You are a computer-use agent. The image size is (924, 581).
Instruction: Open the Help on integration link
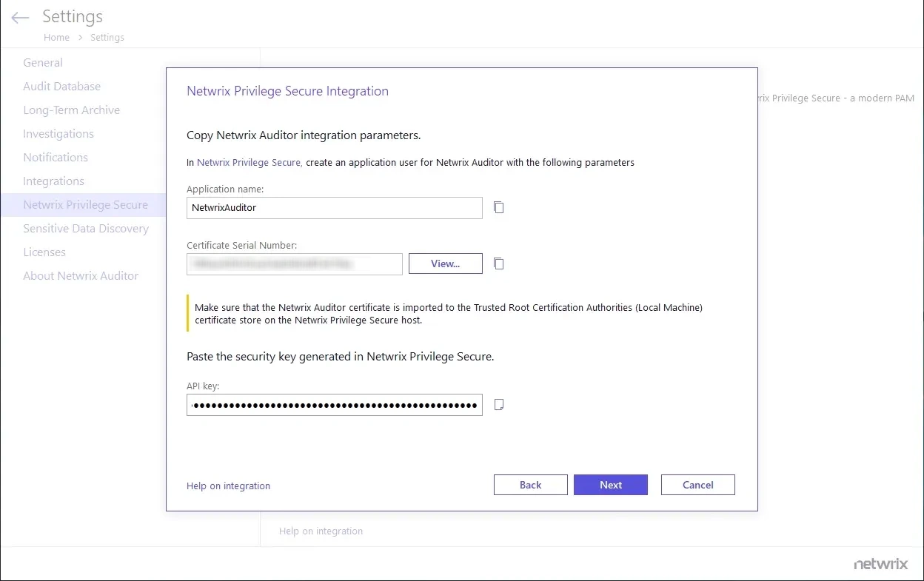point(228,486)
